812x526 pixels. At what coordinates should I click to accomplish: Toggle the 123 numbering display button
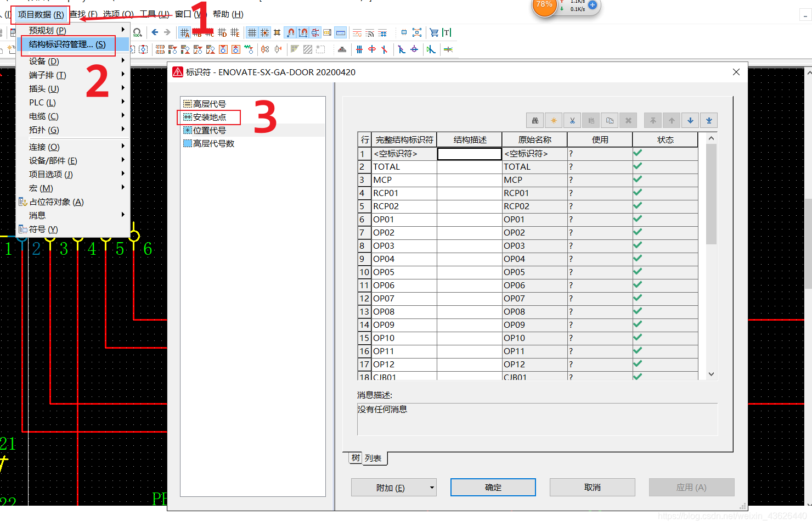pyautogui.click(x=328, y=32)
